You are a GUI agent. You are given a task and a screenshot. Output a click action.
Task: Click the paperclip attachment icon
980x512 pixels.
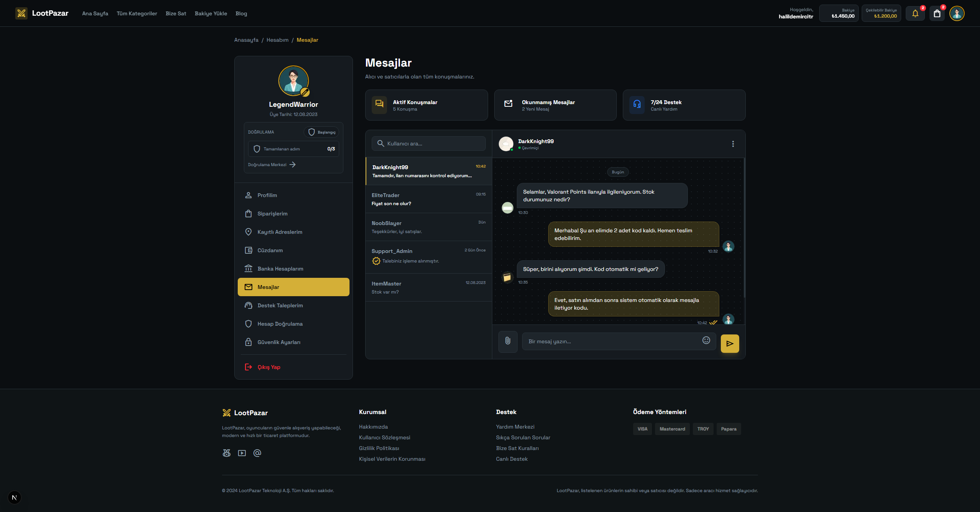(x=508, y=341)
